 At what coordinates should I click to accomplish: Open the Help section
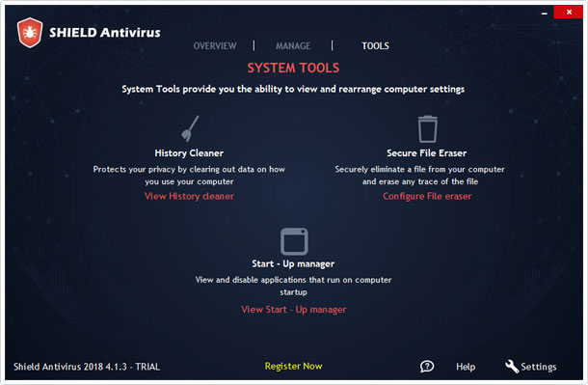pos(466,367)
